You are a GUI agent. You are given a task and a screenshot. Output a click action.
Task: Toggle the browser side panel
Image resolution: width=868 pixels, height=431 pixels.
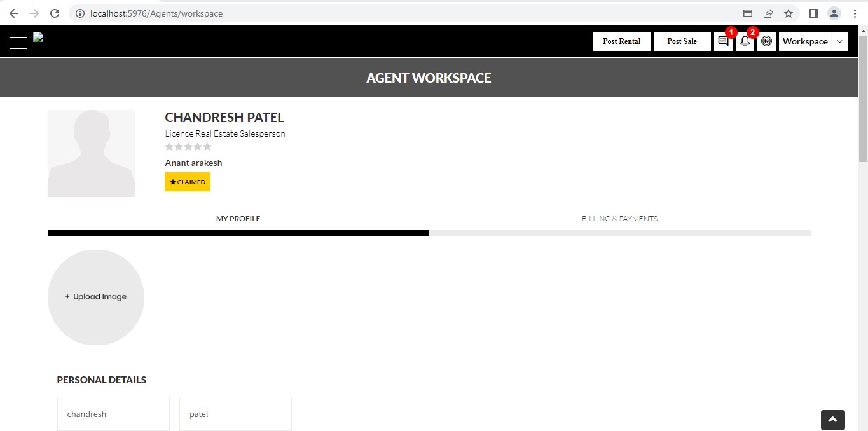pyautogui.click(x=813, y=13)
